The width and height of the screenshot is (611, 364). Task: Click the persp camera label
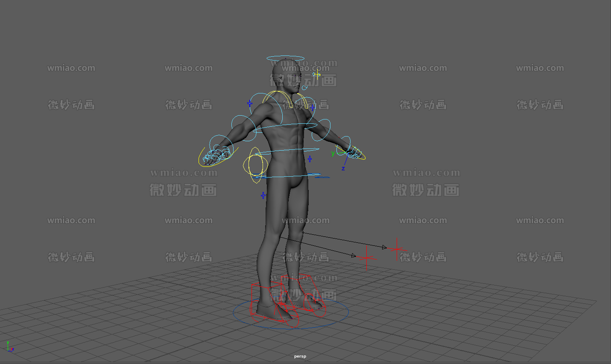click(x=300, y=356)
